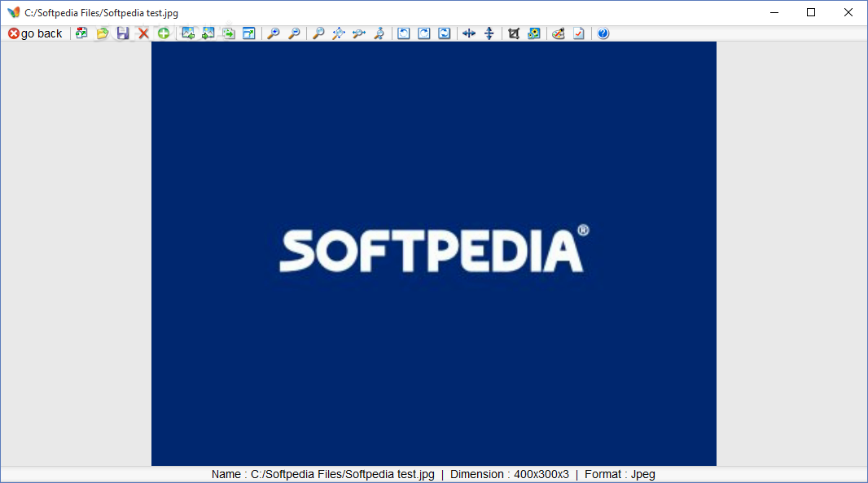Open help with the blue question icon
The width and height of the screenshot is (868, 483).
click(x=603, y=33)
